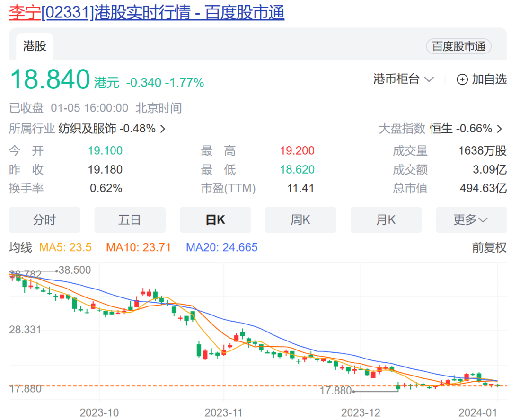Switch to the 周K chart tab
Screen dimensions: 511x420
pyautogui.click(x=301, y=220)
